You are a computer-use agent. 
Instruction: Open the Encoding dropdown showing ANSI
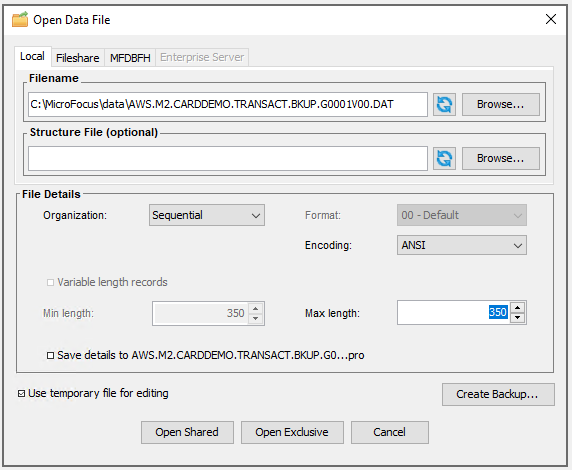(461, 245)
